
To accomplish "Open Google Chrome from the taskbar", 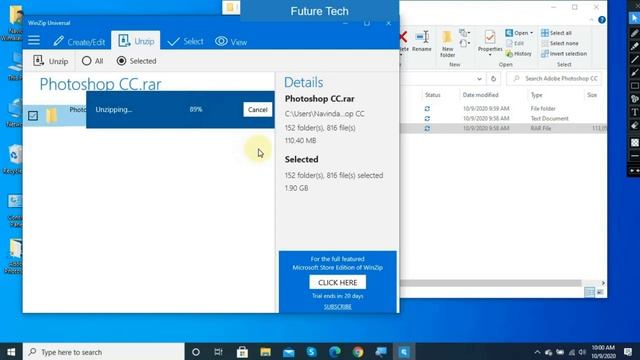I will tap(358, 352).
